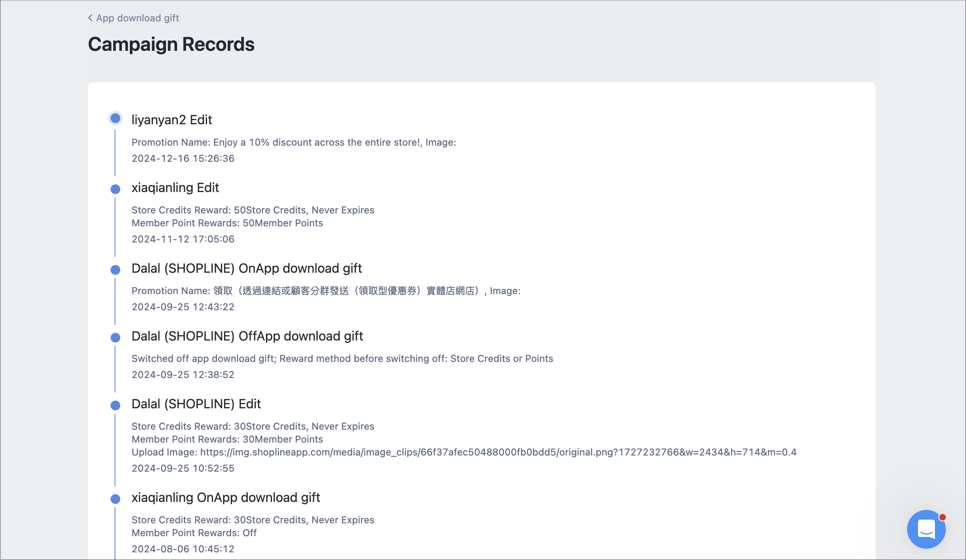Click timeline dot for Dalal (SHOPLINE) Edit
This screenshot has height=560, width=966.
point(115,405)
